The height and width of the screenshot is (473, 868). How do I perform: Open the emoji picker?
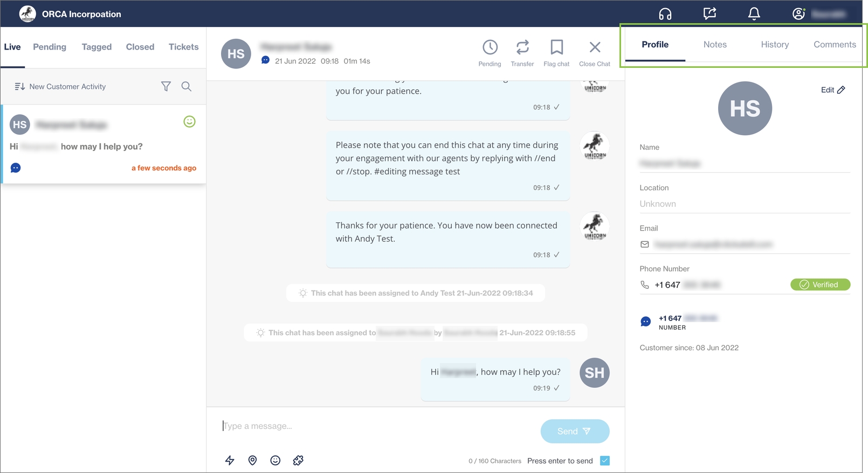275,460
